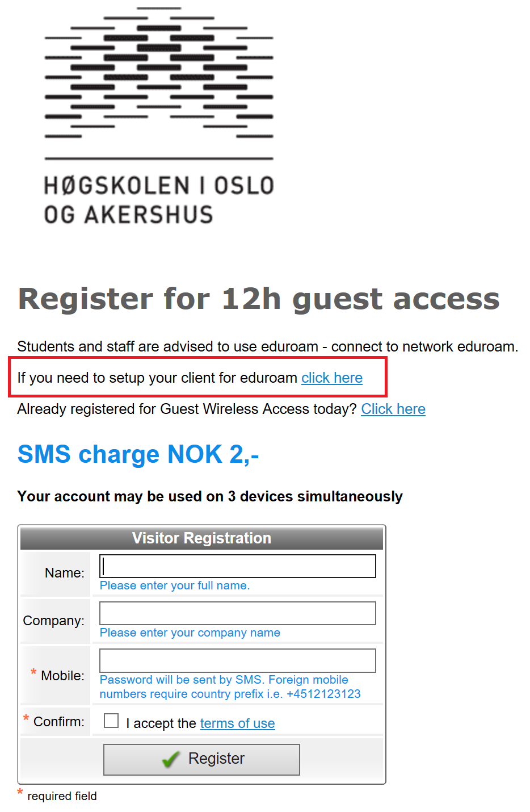Click the Høgskolen i Oslo og Akershus logo

click(x=159, y=116)
